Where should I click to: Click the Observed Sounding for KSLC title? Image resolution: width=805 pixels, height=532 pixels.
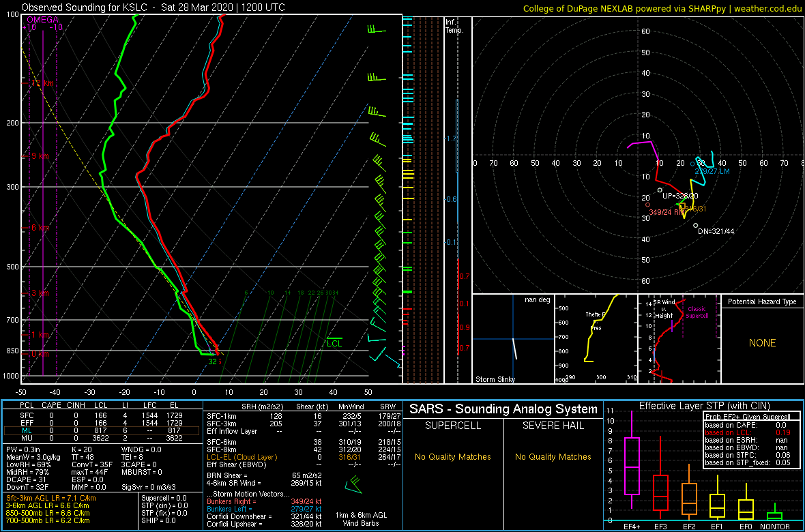pyautogui.click(x=153, y=8)
